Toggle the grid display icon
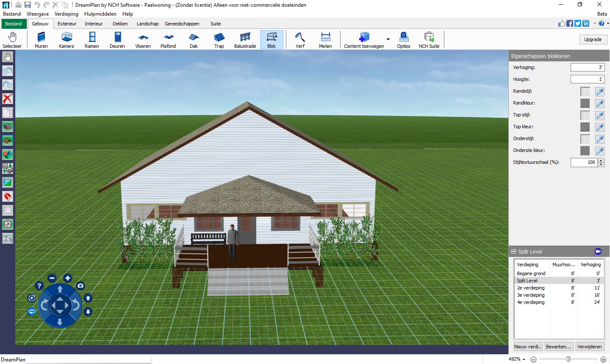 [x=8, y=182]
